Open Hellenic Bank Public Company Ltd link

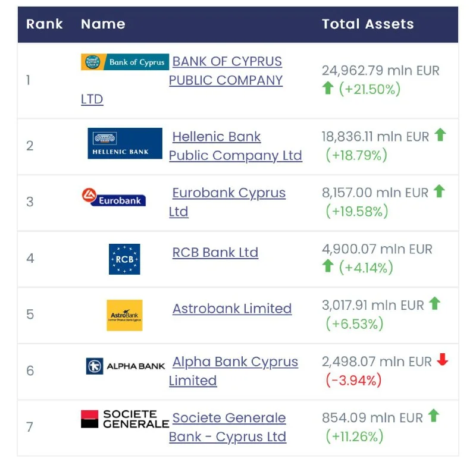[x=236, y=146]
